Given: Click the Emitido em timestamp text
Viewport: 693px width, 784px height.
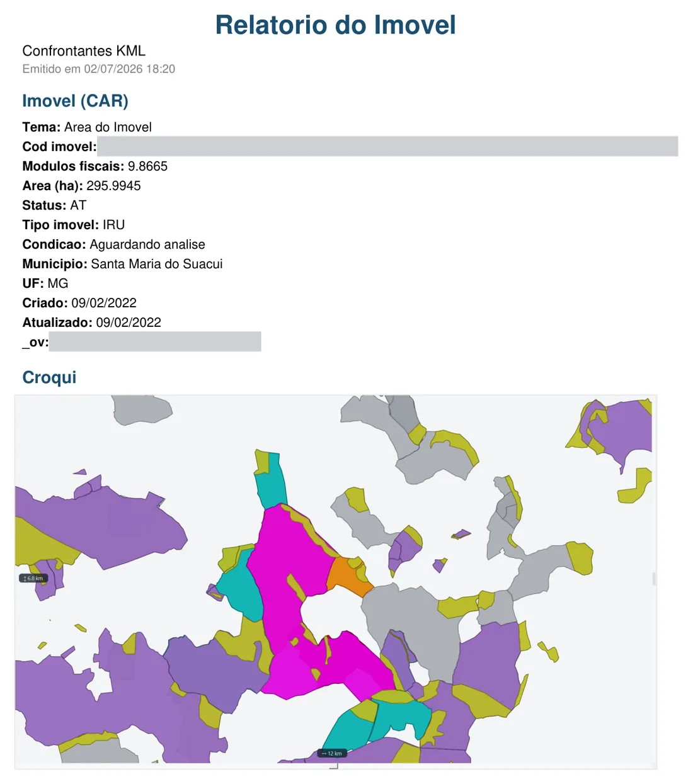Looking at the screenshot, I should (x=98, y=69).
